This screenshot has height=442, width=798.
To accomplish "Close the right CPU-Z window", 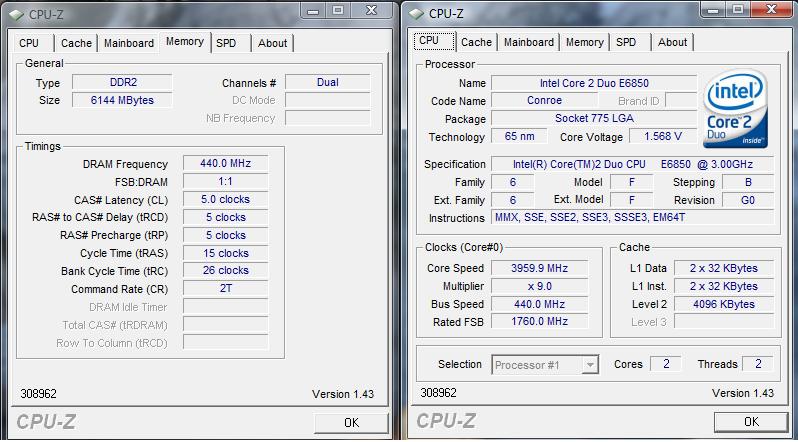I will [x=772, y=10].
